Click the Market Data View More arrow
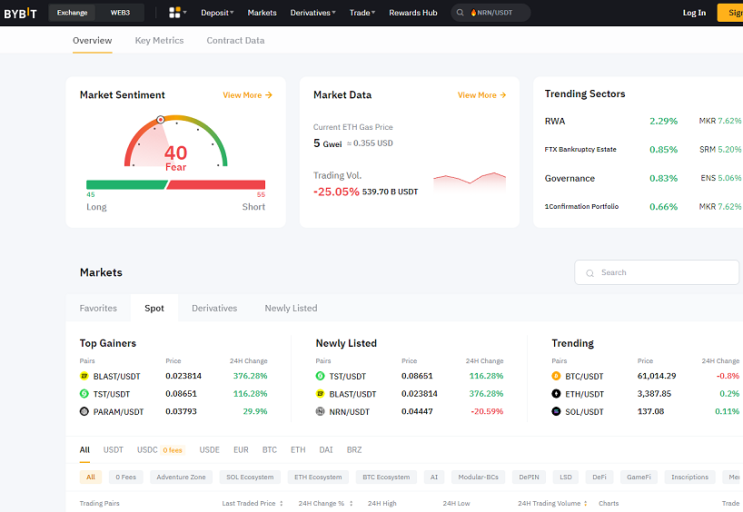Image resolution: width=743 pixels, height=512 pixels. (x=503, y=95)
